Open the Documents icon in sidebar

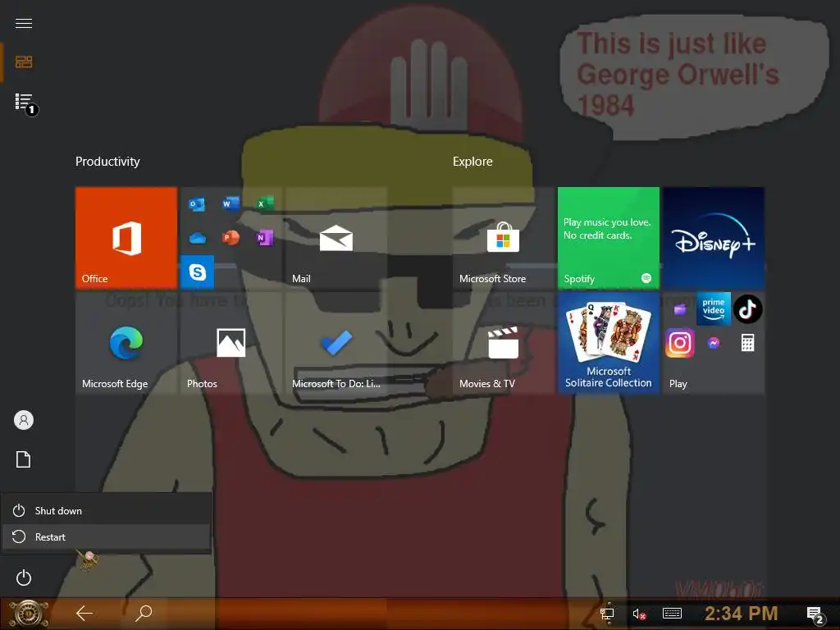tap(24, 459)
